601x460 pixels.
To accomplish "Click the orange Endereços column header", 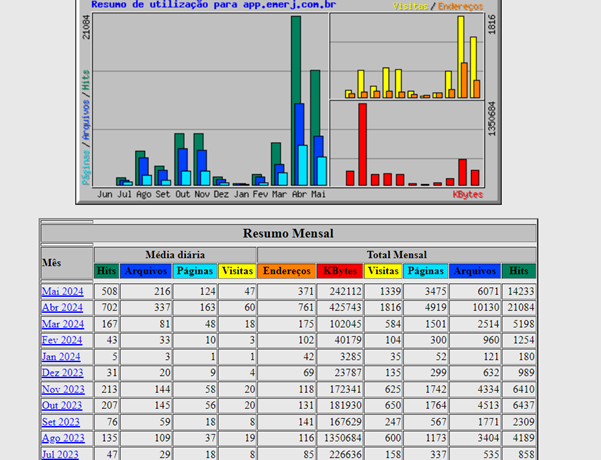I will [x=287, y=271].
